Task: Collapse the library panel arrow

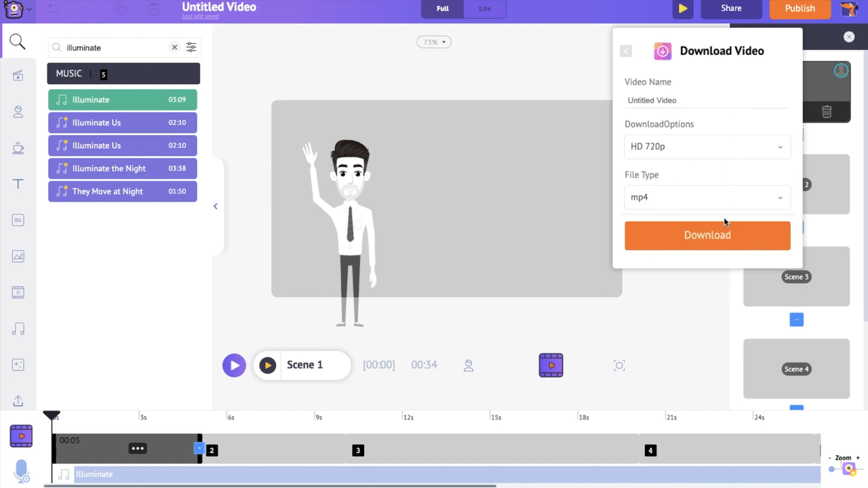Action: (x=216, y=206)
